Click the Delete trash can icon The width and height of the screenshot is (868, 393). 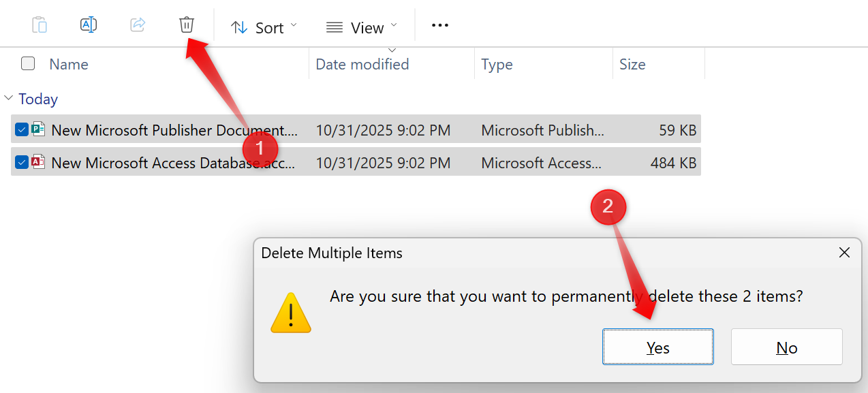(187, 25)
